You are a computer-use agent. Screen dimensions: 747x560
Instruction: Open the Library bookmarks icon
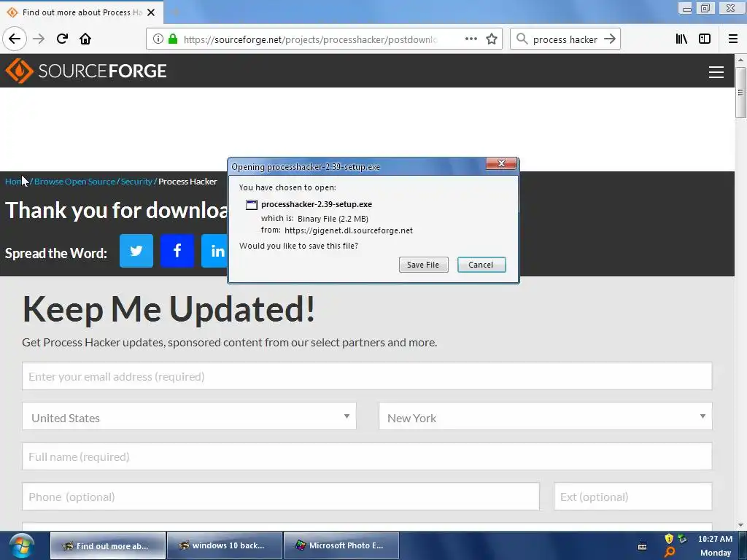click(x=681, y=39)
